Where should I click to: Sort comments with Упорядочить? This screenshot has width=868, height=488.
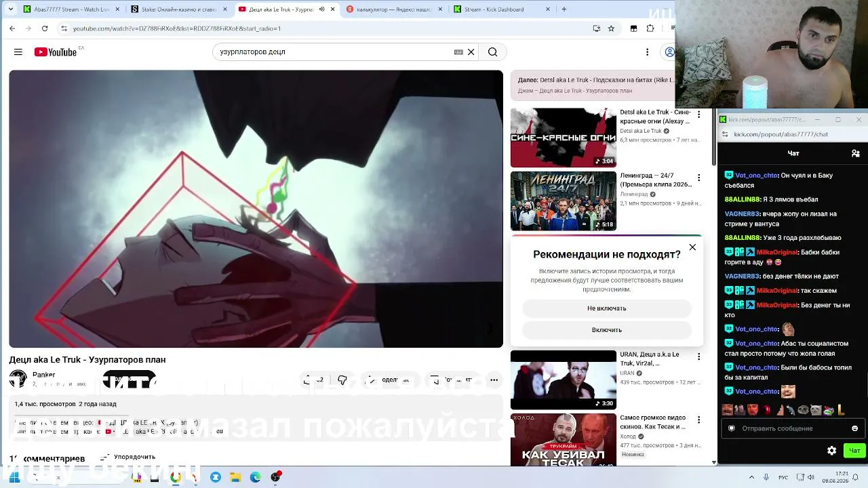pos(128,457)
